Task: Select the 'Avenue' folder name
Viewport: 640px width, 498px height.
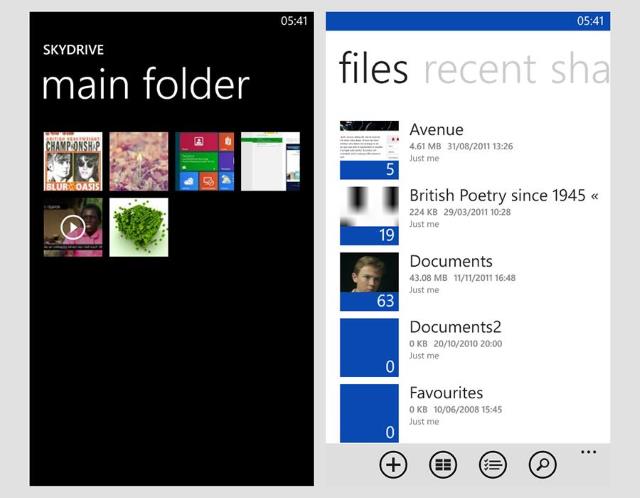Action: click(436, 130)
